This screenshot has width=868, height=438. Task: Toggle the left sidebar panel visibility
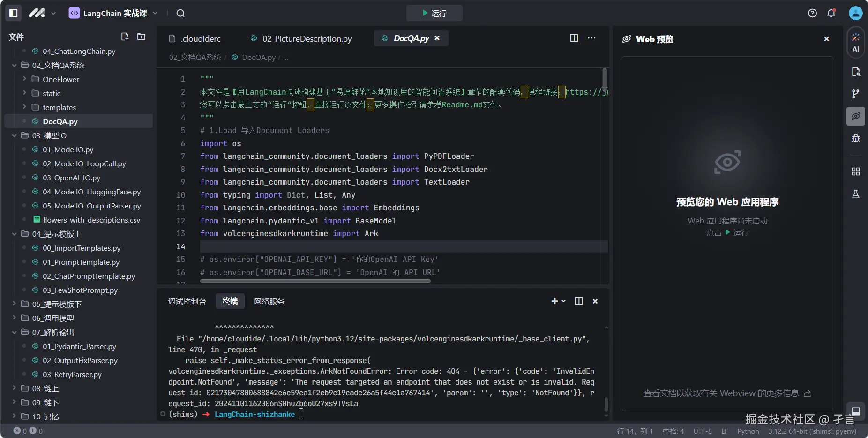click(14, 13)
